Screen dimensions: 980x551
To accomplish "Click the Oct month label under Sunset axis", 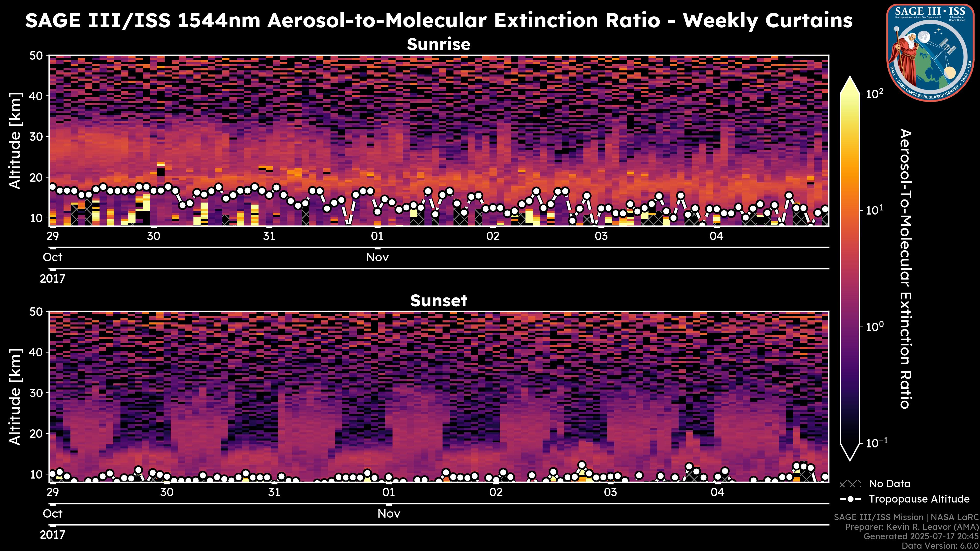I will (53, 514).
